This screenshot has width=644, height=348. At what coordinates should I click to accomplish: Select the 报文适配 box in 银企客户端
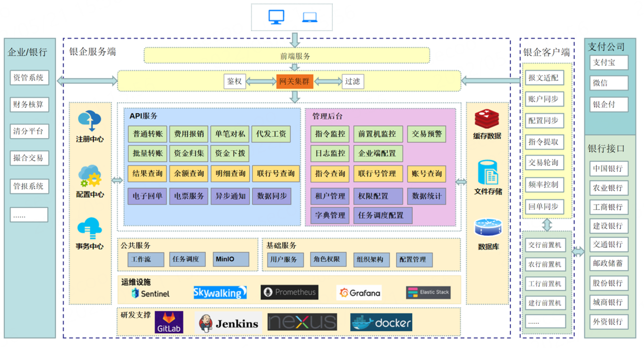(544, 78)
